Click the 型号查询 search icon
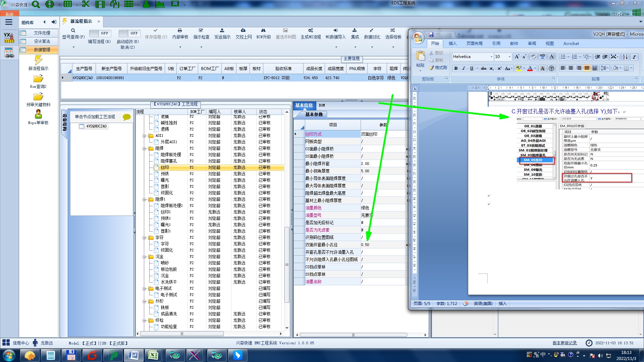Viewport: 644px width, 362px height. coord(73,31)
